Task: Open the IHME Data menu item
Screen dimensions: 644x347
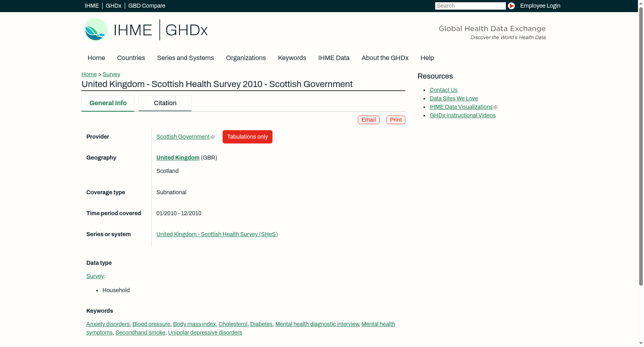Action: [334, 58]
